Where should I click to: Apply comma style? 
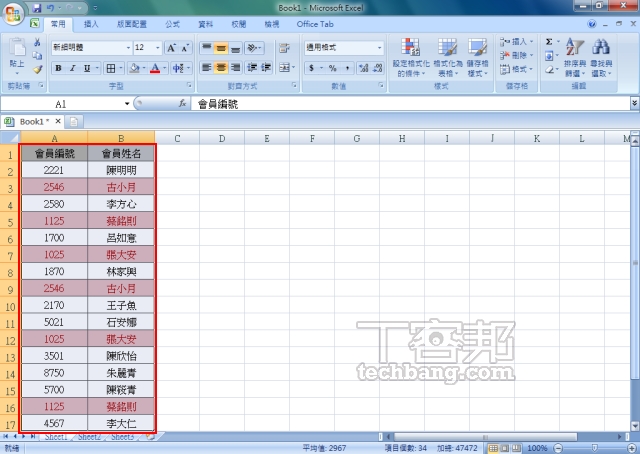click(347, 68)
